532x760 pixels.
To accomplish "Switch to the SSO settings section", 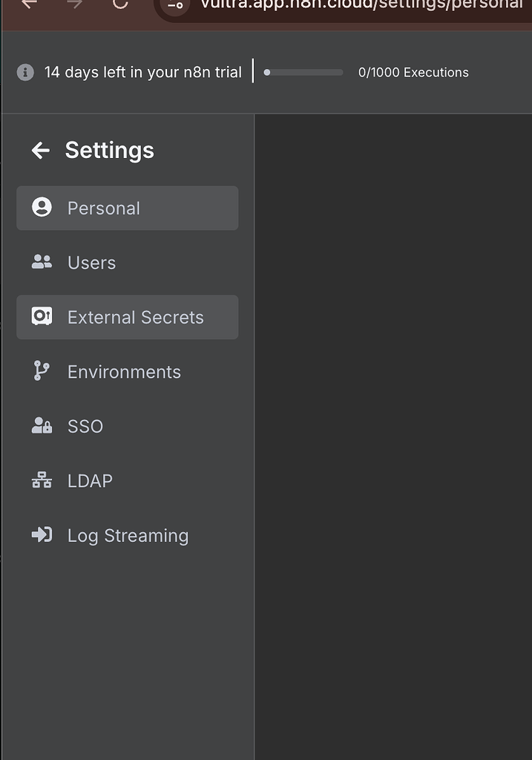I will (x=85, y=426).
